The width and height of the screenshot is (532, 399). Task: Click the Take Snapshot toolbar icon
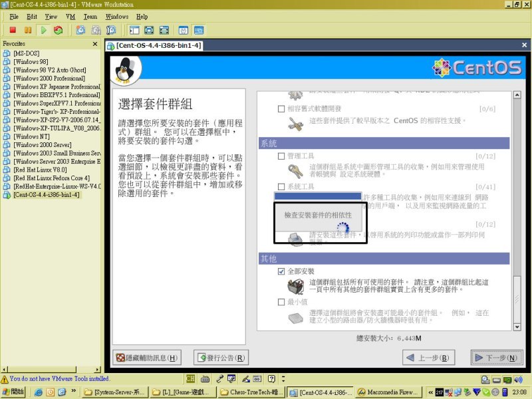(80, 30)
